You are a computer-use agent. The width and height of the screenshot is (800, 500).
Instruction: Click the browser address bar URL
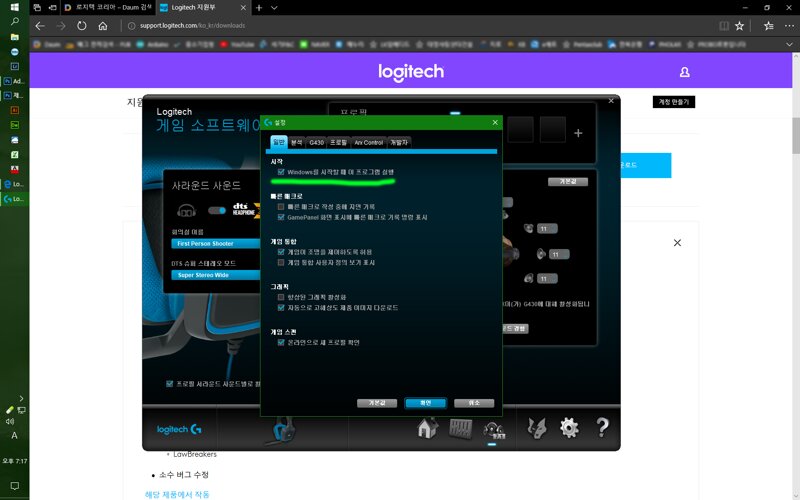point(192,26)
